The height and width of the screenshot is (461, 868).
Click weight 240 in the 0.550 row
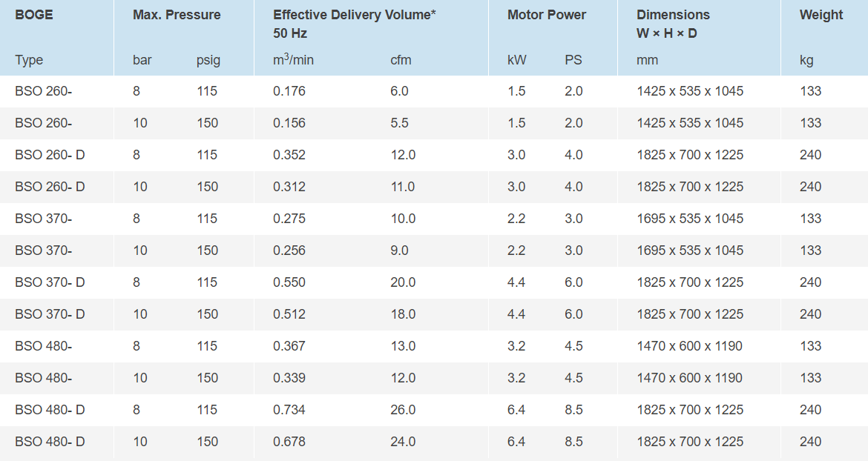pos(810,282)
